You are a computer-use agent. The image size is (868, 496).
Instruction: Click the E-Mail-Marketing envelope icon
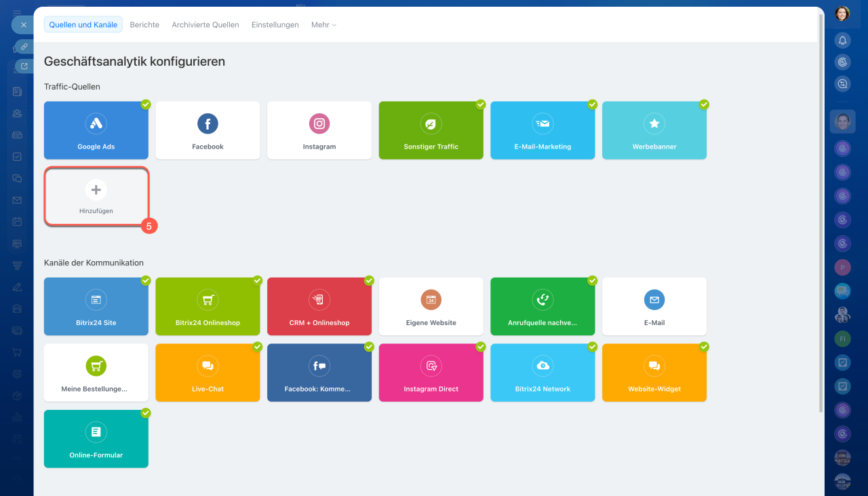coord(542,123)
